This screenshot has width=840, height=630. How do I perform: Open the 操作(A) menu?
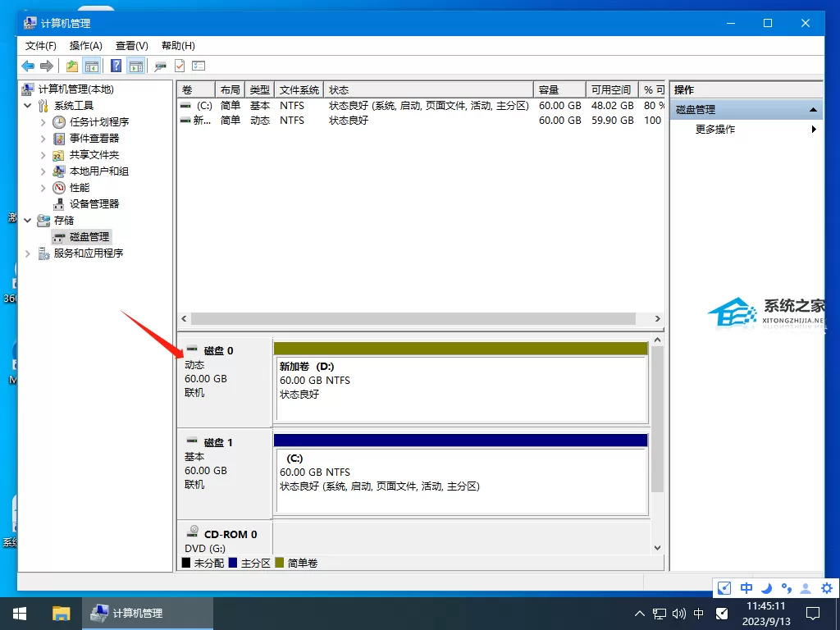[x=85, y=46]
